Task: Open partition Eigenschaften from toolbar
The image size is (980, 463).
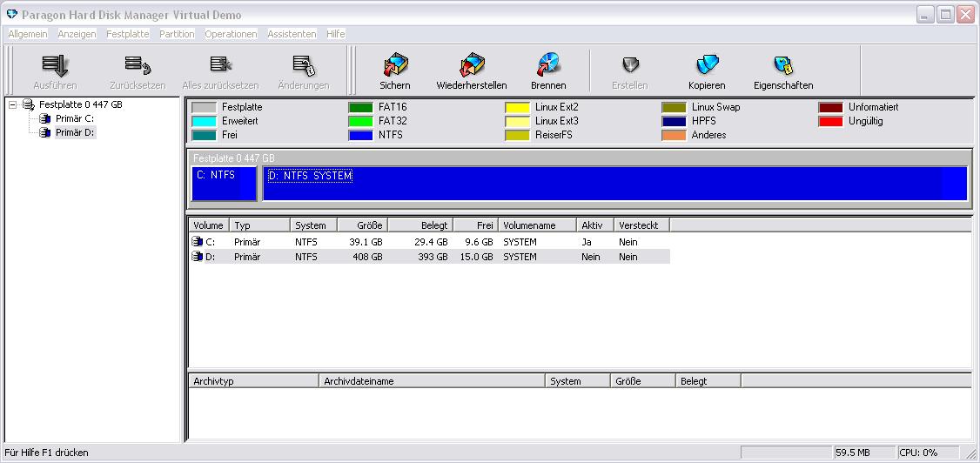Action: tap(783, 65)
